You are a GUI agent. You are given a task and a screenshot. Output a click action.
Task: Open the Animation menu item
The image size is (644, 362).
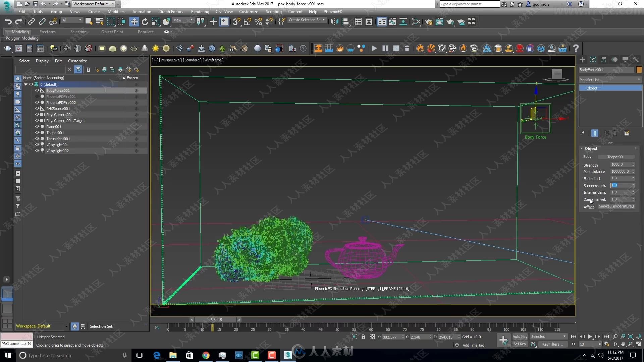tap(142, 11)
